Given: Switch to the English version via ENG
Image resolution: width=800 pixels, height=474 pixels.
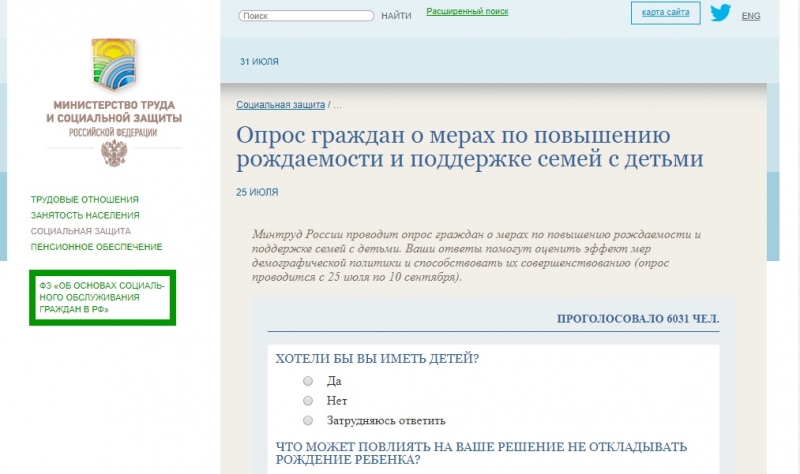Looking at the screenshot, I should [751, 16].
